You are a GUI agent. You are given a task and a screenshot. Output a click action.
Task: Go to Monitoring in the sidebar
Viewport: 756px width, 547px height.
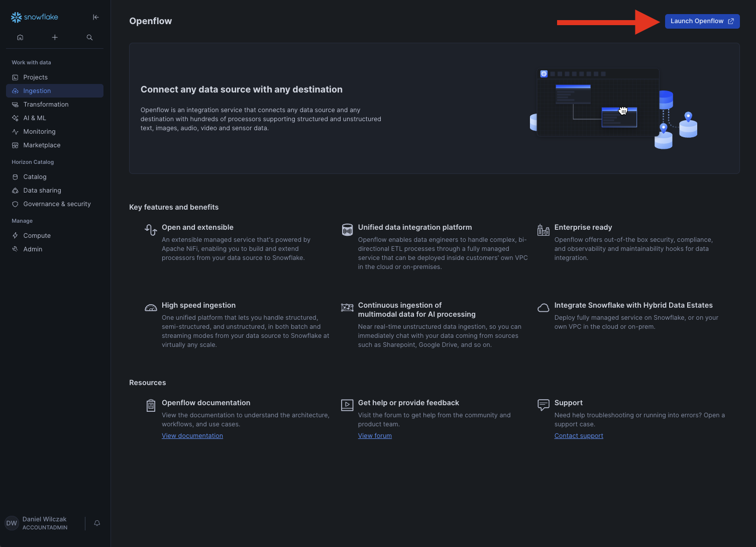pos(39,132)
